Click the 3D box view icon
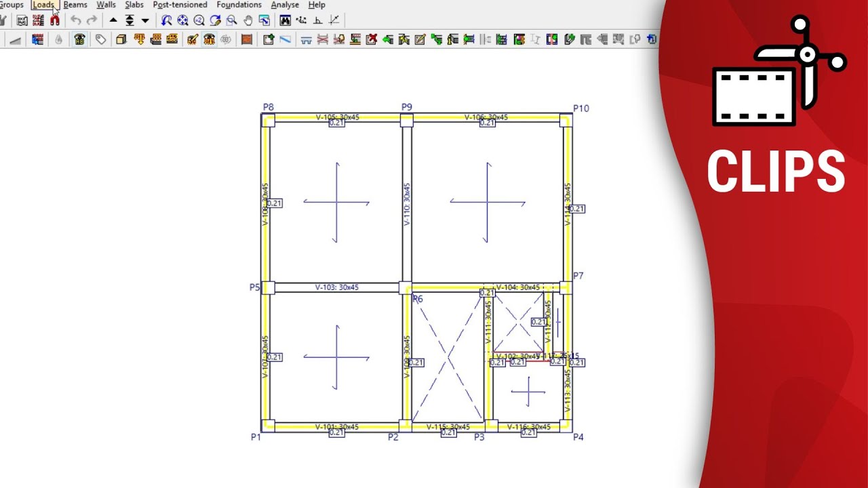 [x=121, y=40]
